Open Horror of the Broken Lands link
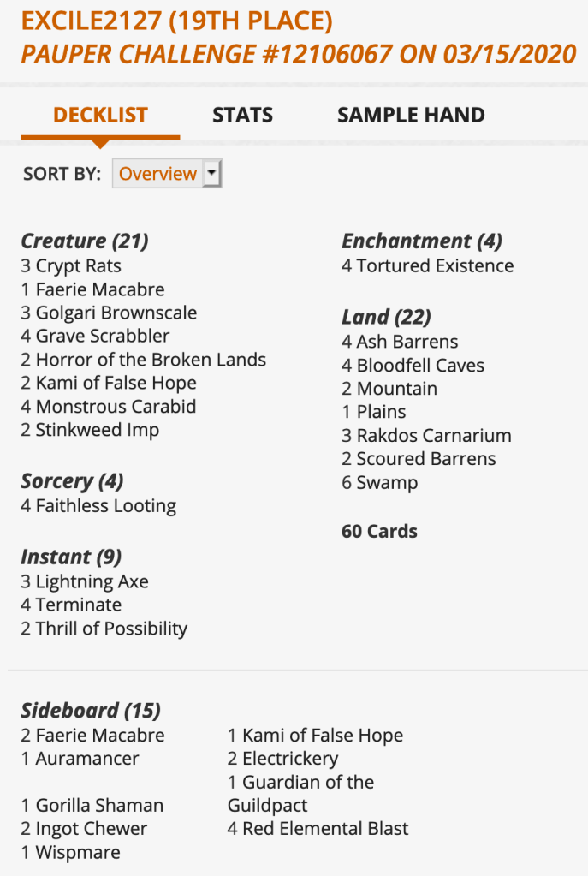Image resolution: width=588 pixels, height=876 pixels. point(151,360)
